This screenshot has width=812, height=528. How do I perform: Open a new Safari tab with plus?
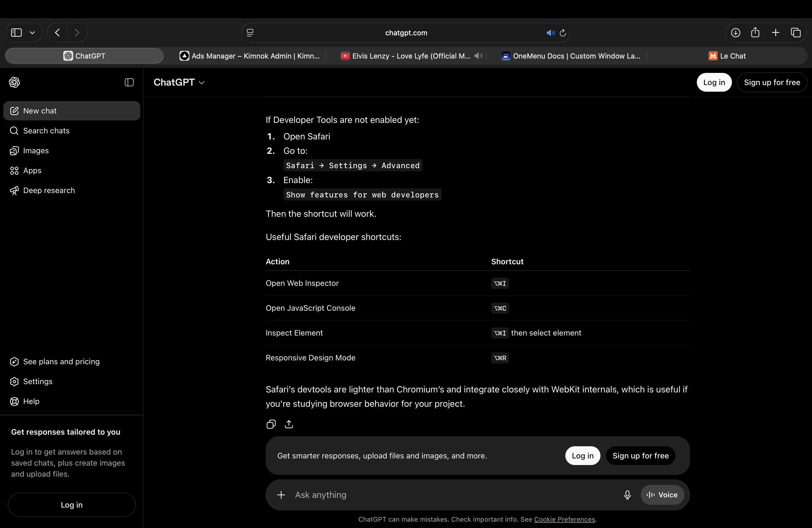click(776, 33)
